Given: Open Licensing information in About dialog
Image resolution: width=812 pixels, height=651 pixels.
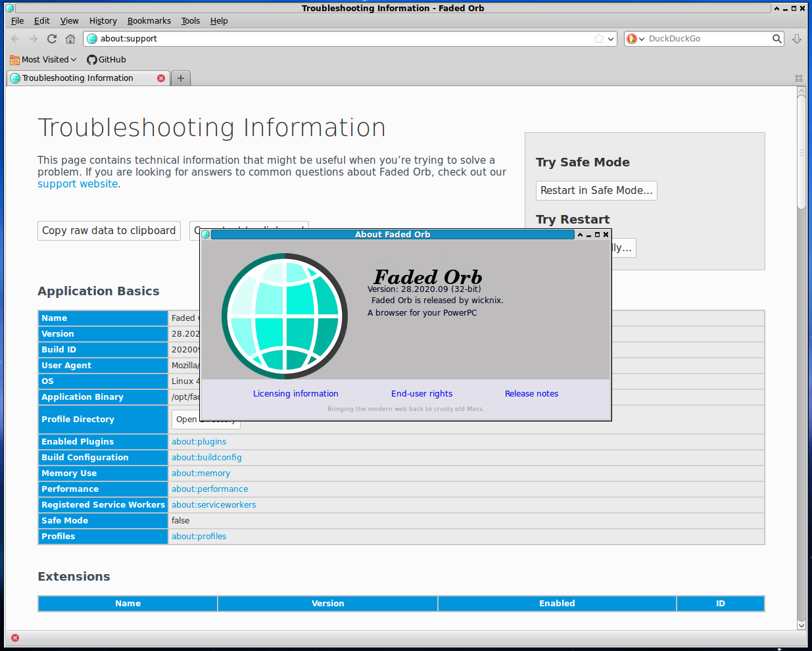Looking at the screenshot, I should point(296,394).
